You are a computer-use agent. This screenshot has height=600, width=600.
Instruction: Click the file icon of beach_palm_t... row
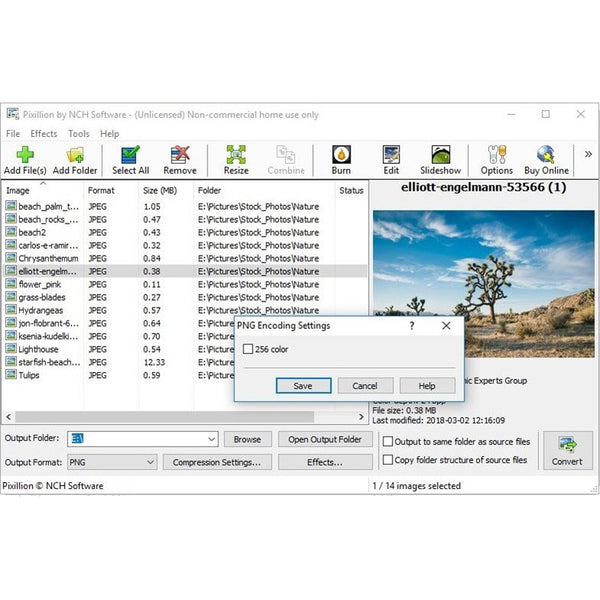click(11, 206)
